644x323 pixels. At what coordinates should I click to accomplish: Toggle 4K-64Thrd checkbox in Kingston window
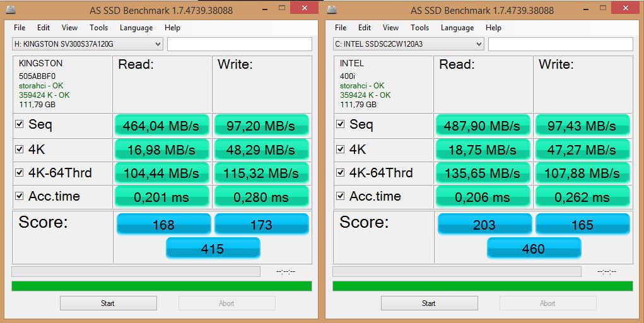[x=20, y=172]
